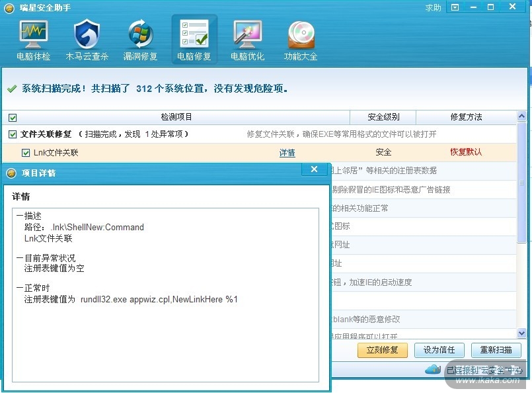The image size is (532, 393).
Task: Click the 注册表键值为空 status text
Action: [x=54, y=269]
